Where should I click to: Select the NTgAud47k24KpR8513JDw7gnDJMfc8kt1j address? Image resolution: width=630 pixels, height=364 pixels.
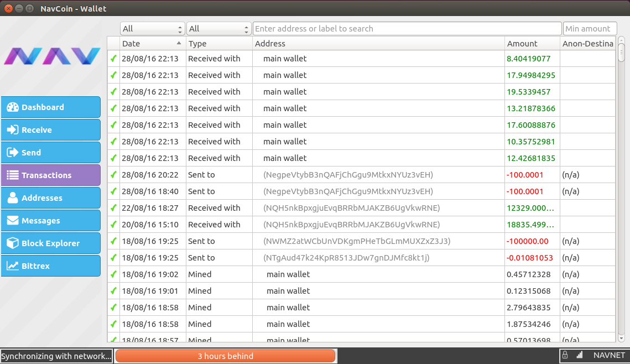pos(346,258)
